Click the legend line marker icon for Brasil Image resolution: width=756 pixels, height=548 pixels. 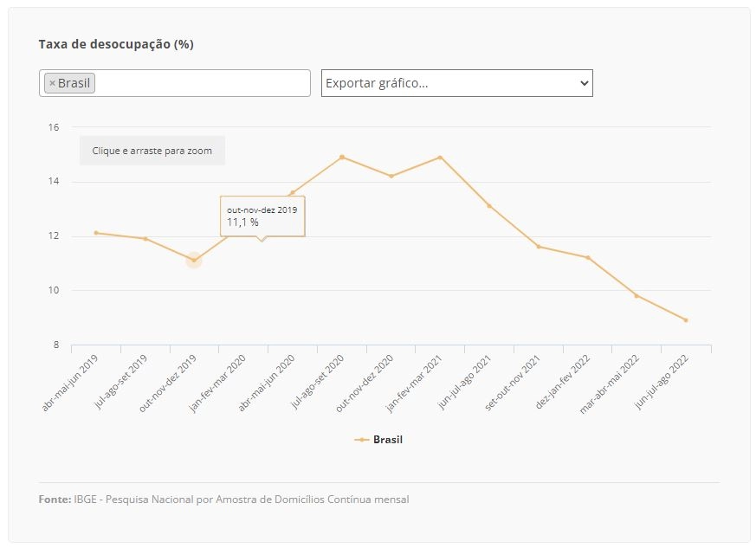[362, 440]
